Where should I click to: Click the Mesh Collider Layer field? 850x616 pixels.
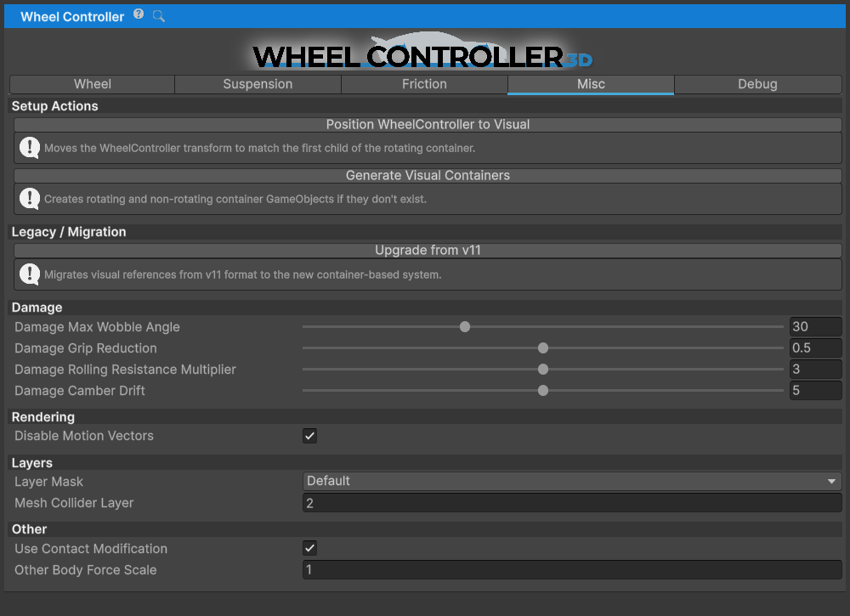(572, 503)
